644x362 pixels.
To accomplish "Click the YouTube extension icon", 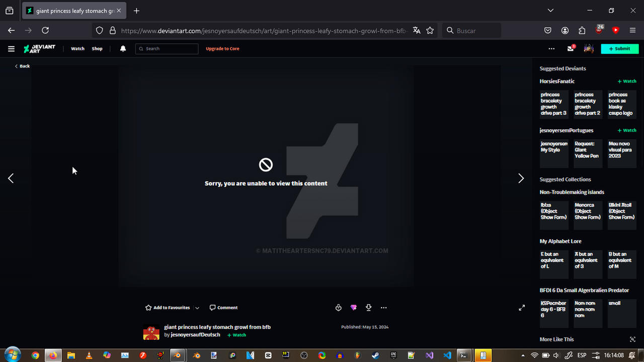I will tap(615, 30).
